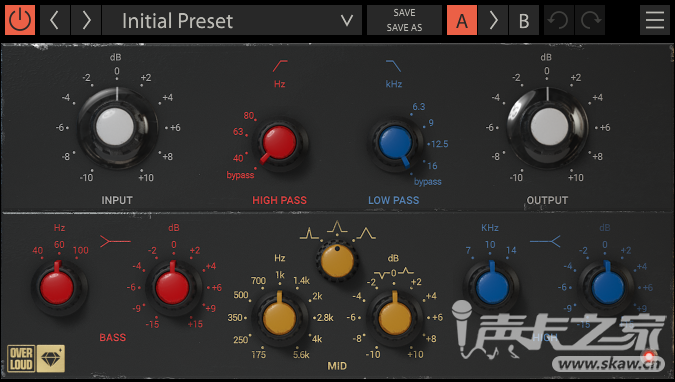Click the blue HIGH frequency KHz knob

click(491, 287)
